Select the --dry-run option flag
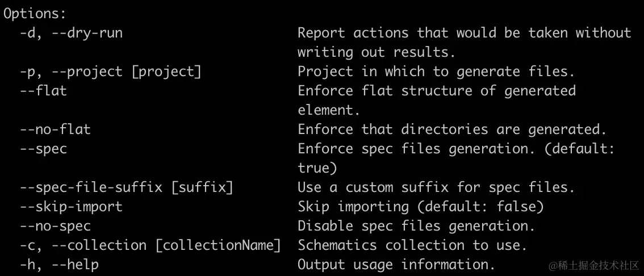The width and height of the screenshot is (644, 276). tap(87, 32)
